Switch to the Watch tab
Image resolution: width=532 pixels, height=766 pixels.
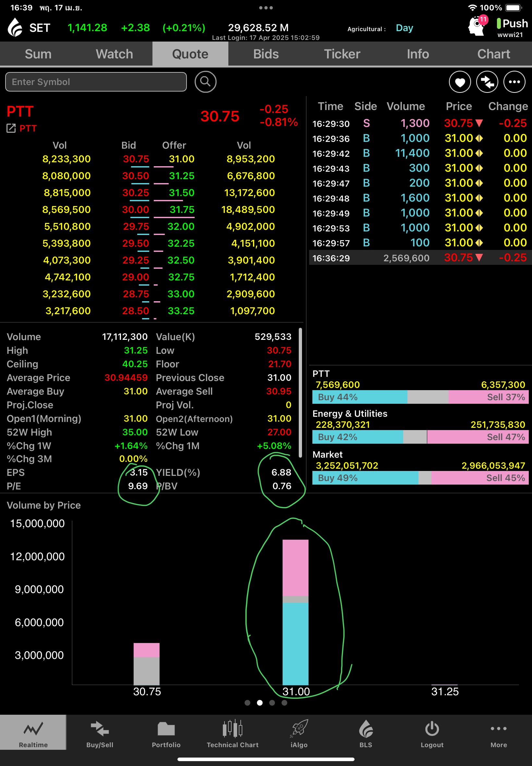[114, 54]
